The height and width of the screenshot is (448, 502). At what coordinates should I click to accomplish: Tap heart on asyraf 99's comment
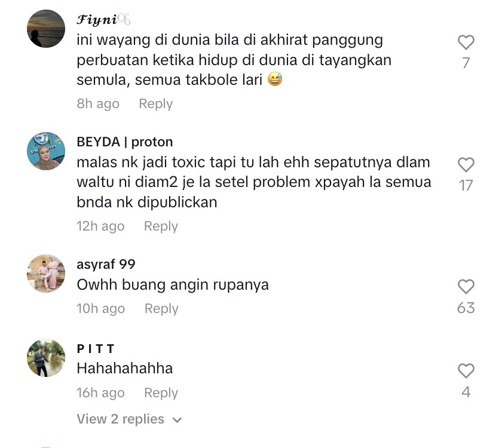pos(466,286)
